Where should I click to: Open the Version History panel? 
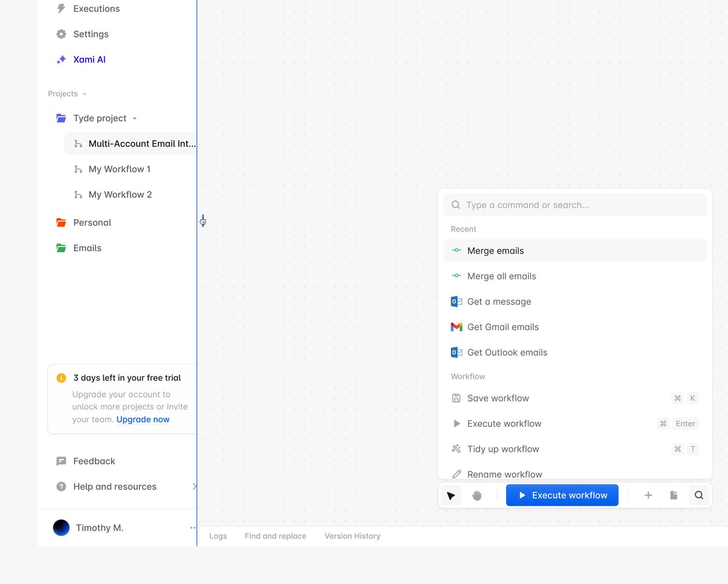[x=352, y=536]
